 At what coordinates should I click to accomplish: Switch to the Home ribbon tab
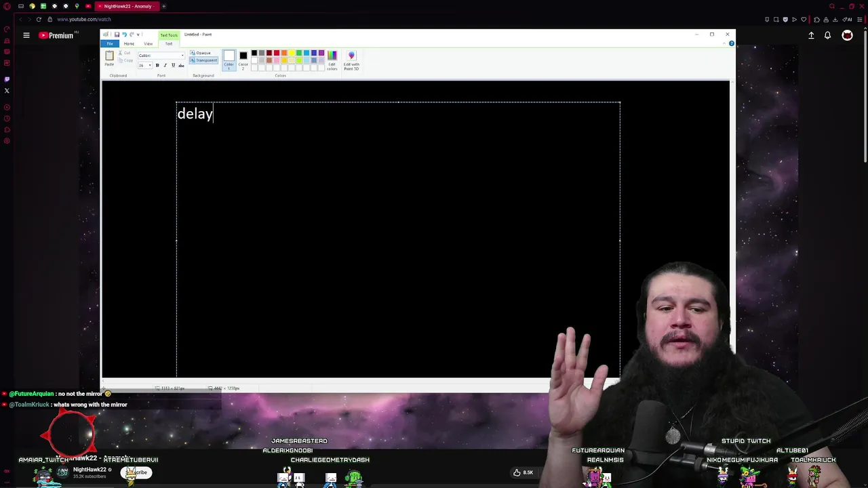(129, 43)
